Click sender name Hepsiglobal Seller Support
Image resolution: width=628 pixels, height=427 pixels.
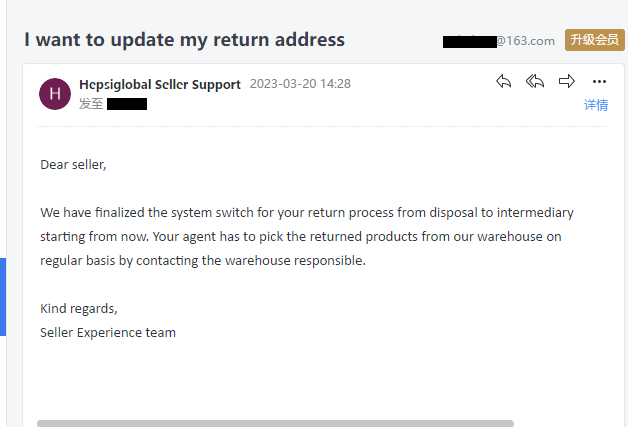point(160,85)
